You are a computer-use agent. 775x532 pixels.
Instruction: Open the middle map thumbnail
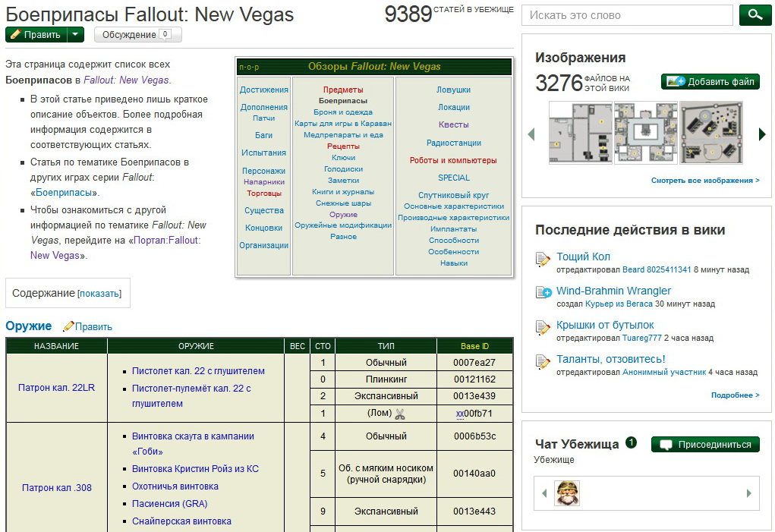[645, 132]
